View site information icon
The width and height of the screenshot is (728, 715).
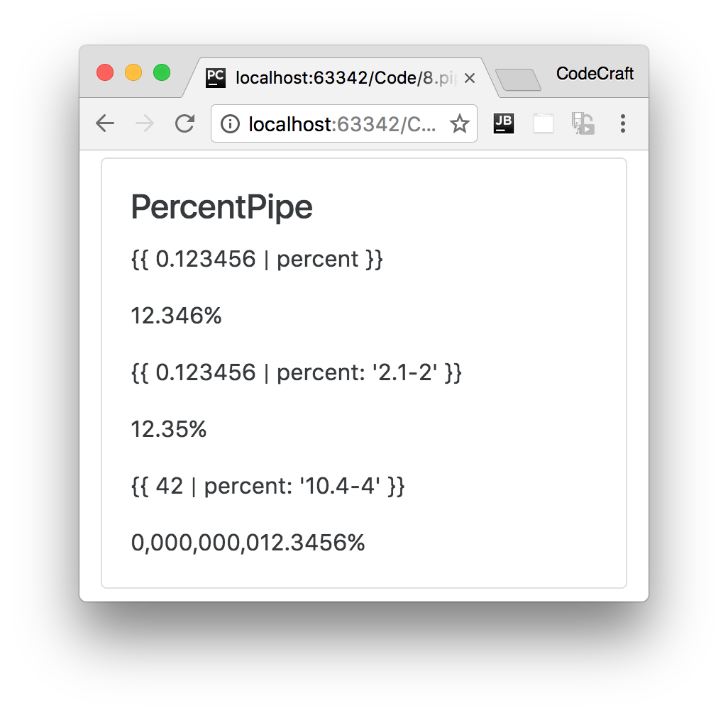point(231,124)
